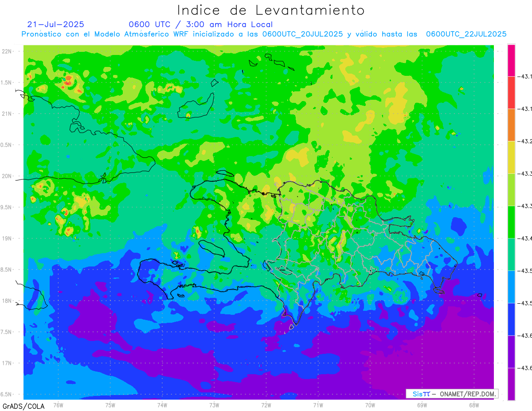Click the '72W' longitude label

(x=266, y=405)
